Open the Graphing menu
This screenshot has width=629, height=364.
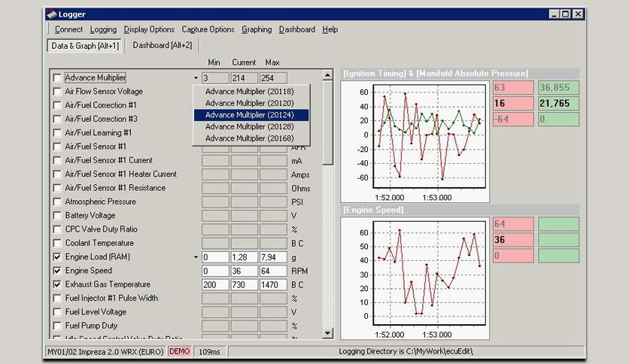pyautogui.click(x=257, y=29)
